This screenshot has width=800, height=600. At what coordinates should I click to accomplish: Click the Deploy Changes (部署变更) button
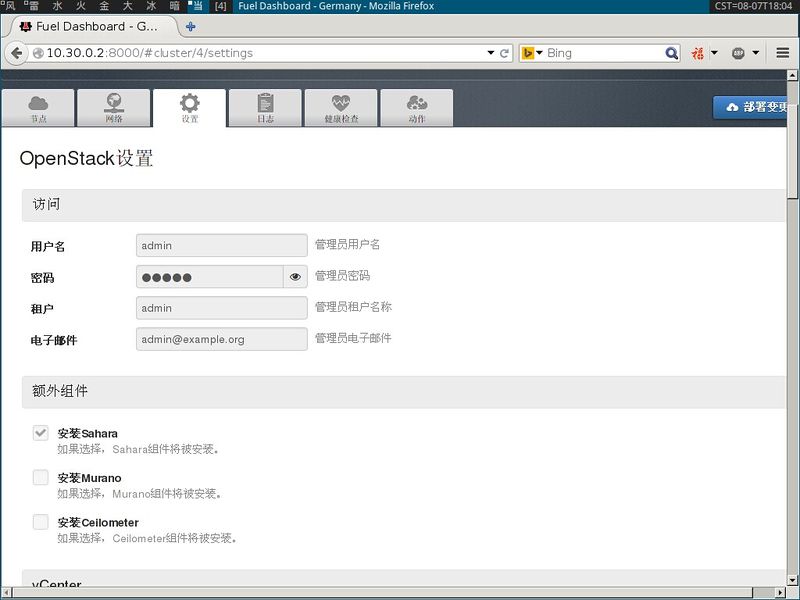[757, 107]
